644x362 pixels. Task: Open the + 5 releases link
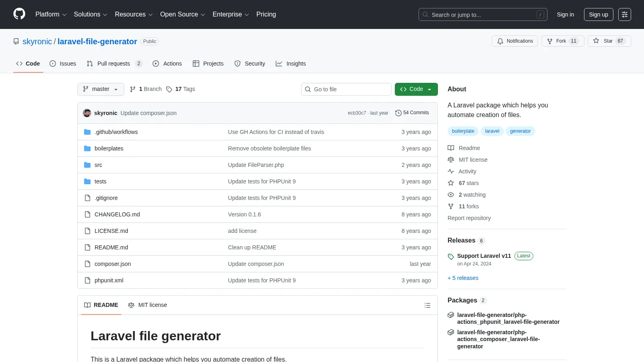click(x=463, y=278)
